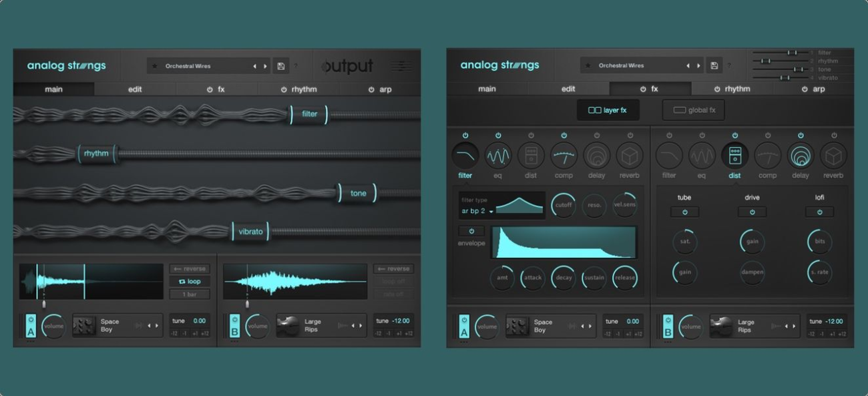This screenshot has width=868, height=396.
Task: Toggle the lofi power switch
Action: 819,212
